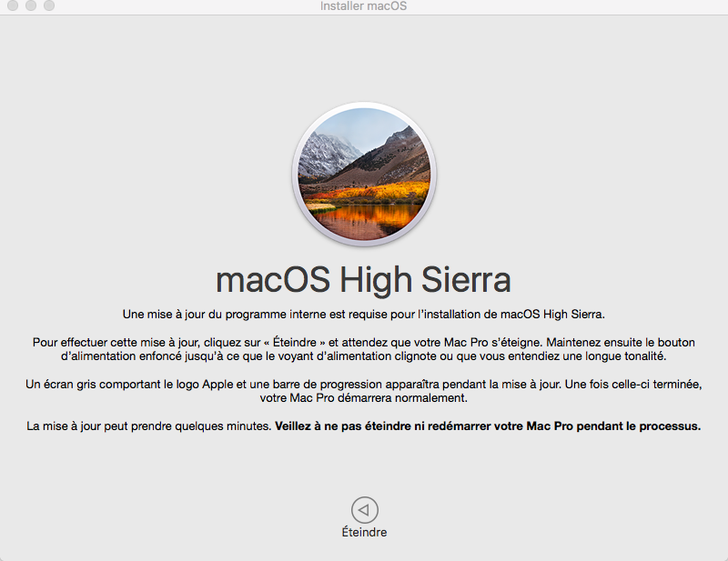Click bold warning 'Veillez à ne pas éteindre'
Screen dimensions: 728x561
pyautogui.click(x=488, y=426)
